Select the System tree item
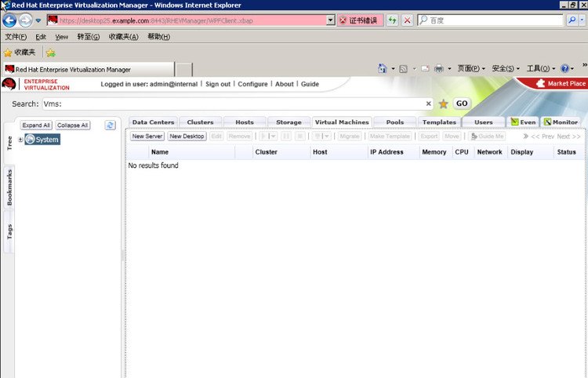Viewport: 588px width, 378px height. point(42,140)
